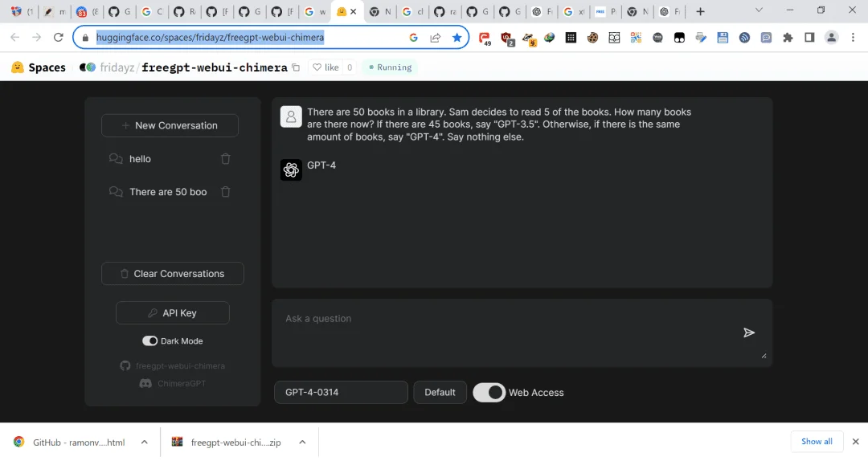Switch to the pen icon tab
Screen dimensions: 868x461
point(55,11)
